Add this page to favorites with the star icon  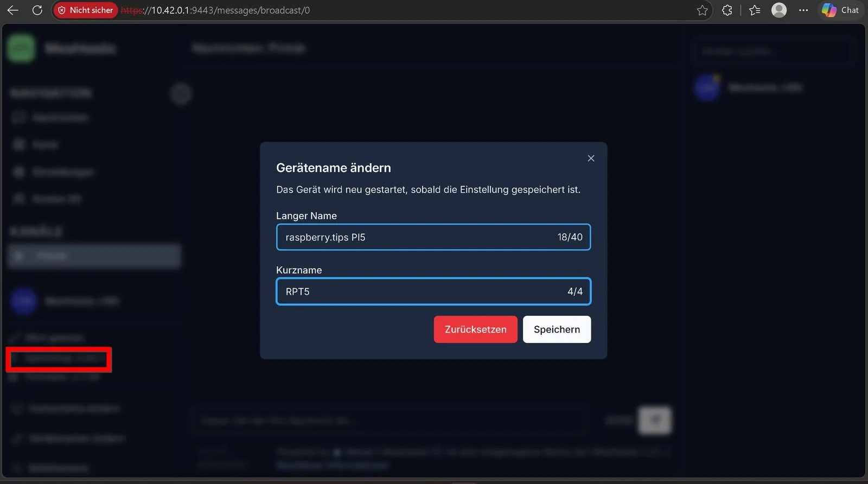[703, 10]
